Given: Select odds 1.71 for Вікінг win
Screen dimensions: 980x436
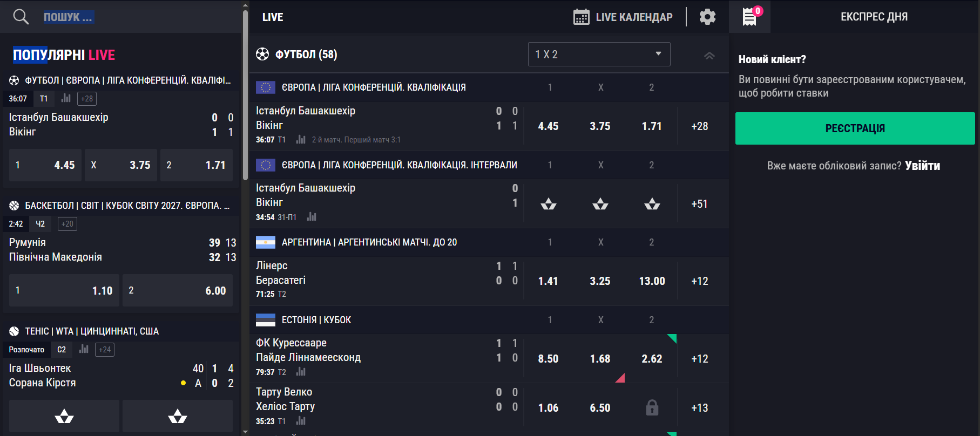Looking at the screenshot, I should [x=652, y=126].
